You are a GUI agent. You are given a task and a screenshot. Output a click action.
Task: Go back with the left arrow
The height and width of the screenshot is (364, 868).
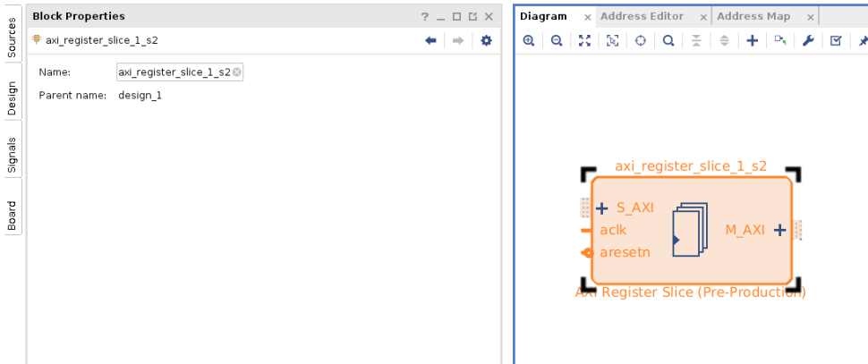coord(430,40)
